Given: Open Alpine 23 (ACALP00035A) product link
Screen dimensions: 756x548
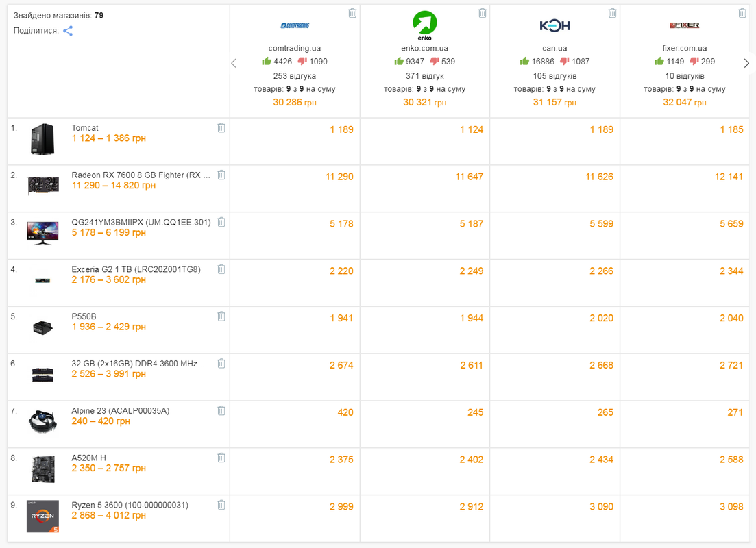Looking at the screenshot, I should 121,410.
